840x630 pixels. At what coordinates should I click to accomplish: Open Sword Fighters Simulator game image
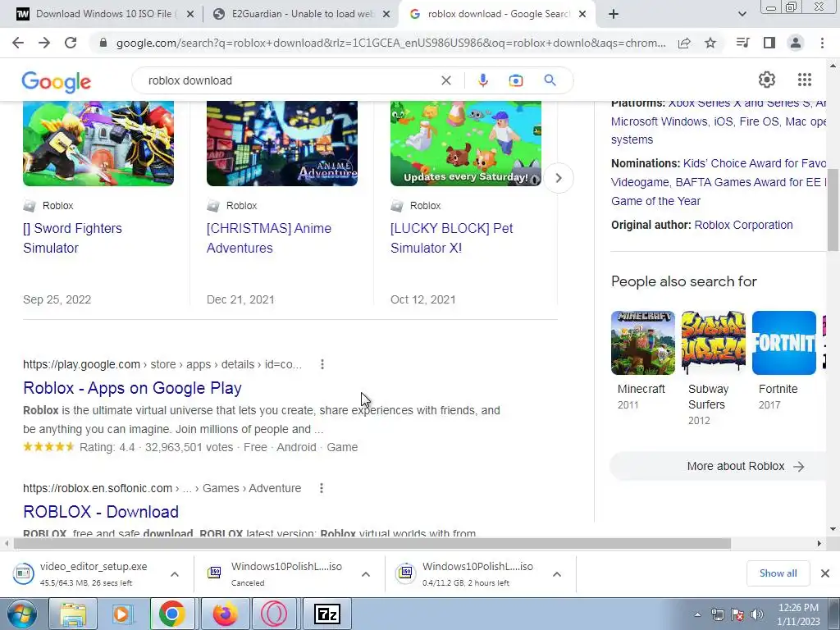tap(98, 144)
